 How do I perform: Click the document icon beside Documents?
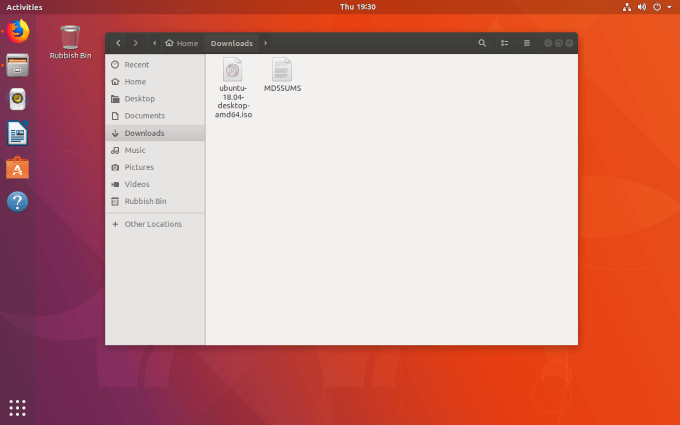tap(115, 116)
